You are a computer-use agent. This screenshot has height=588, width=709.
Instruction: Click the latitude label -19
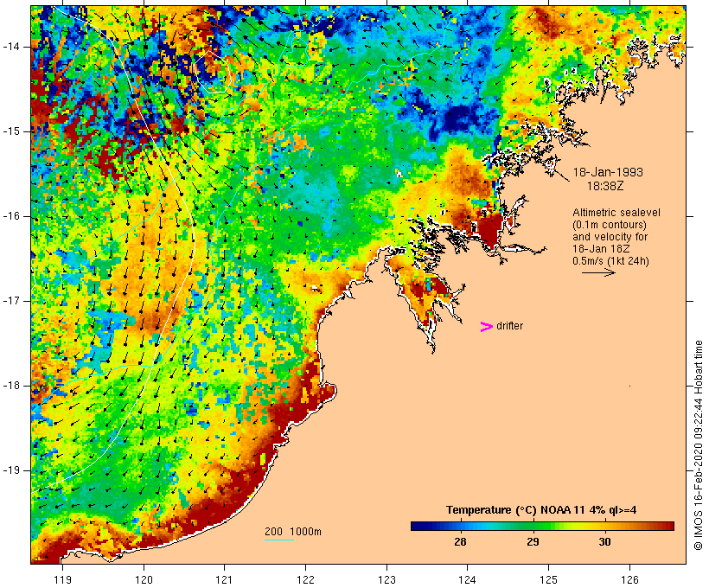coord(11,470)
